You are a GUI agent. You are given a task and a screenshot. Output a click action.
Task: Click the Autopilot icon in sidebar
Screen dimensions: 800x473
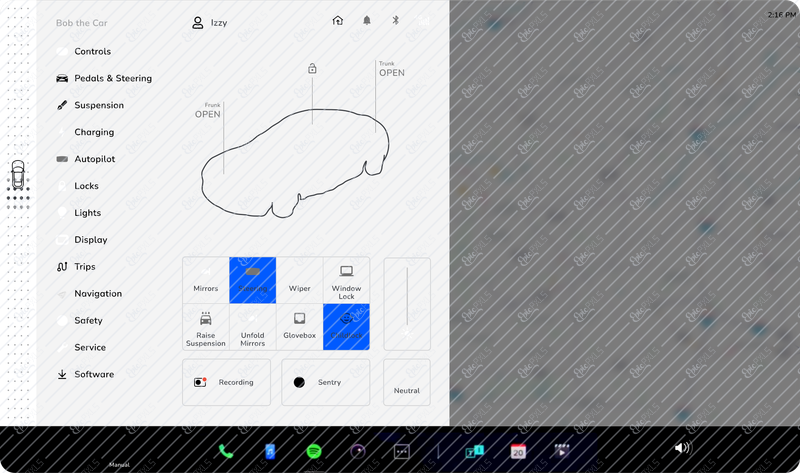62,159
